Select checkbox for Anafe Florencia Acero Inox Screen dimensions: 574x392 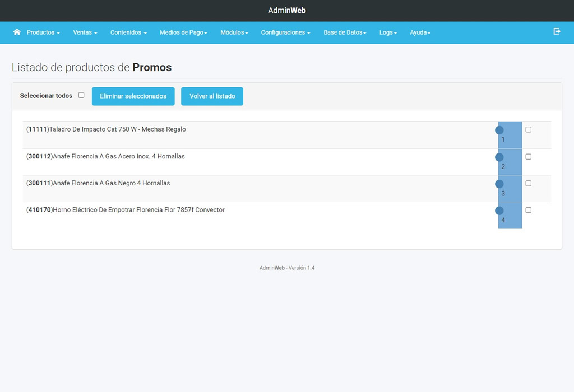[x=528, y=157]
